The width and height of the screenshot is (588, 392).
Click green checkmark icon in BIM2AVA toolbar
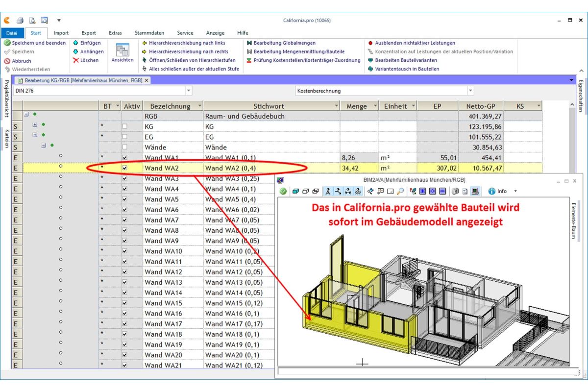pyautogui.click(x=283, y=191)
